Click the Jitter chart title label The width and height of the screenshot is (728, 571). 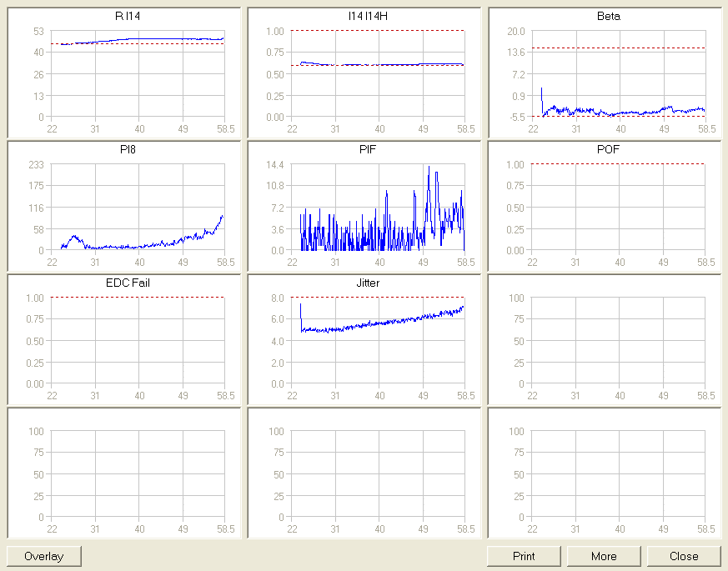tap(368, 283)
